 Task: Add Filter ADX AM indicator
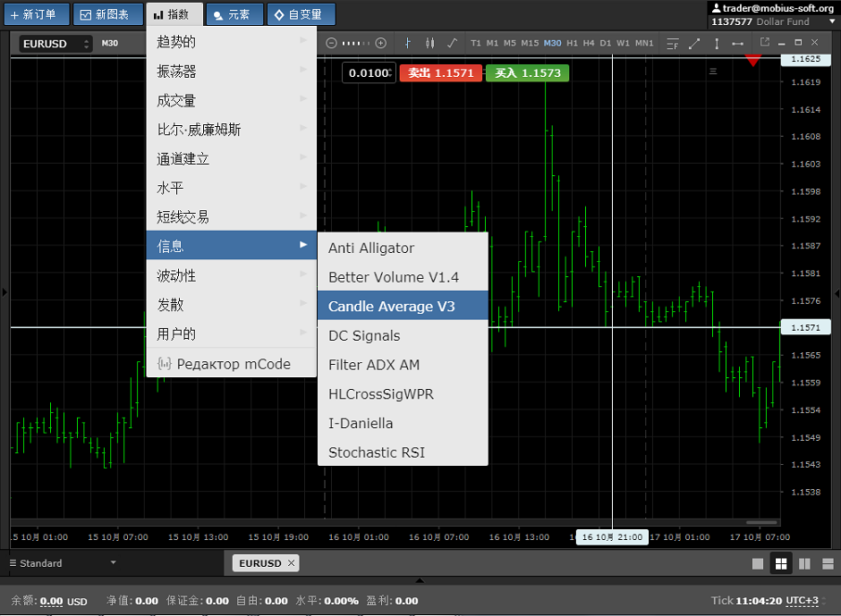click(x=403, y=365)
